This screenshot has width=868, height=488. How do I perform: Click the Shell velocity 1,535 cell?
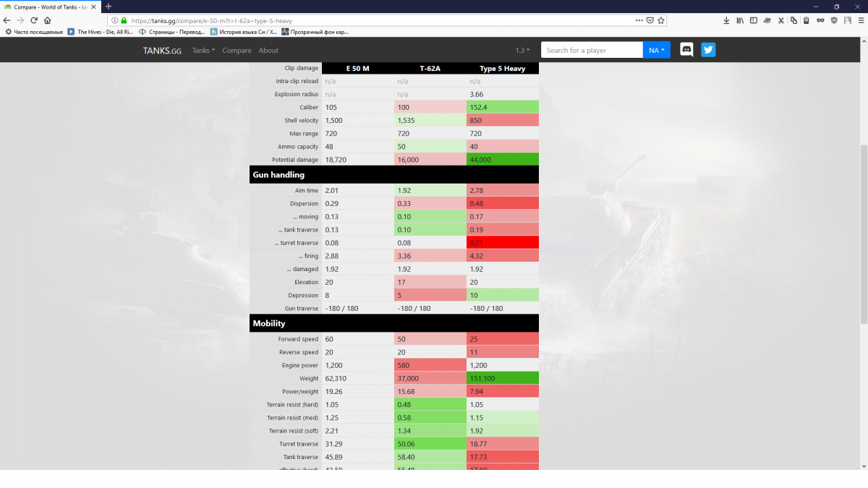pos(430,120)
